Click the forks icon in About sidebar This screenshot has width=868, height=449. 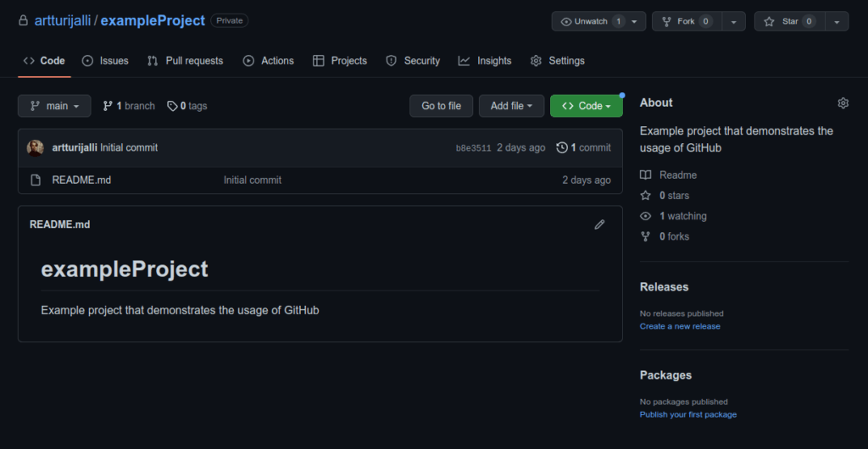[645, 236]
